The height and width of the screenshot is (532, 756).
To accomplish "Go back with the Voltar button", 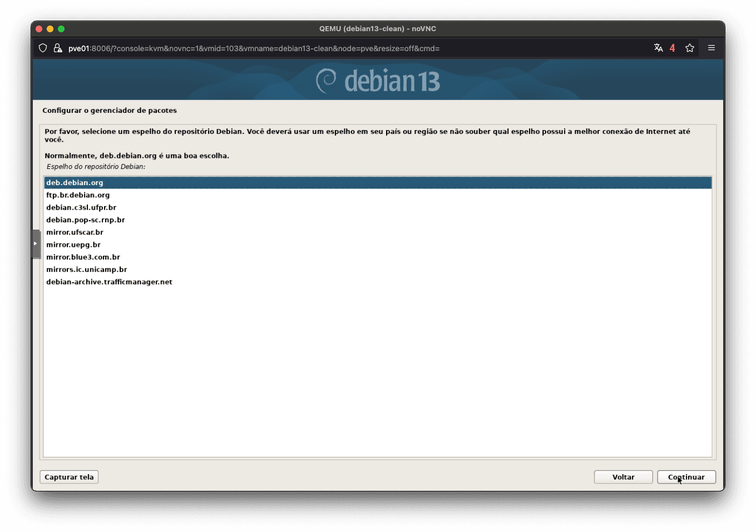I will [623, 477].
